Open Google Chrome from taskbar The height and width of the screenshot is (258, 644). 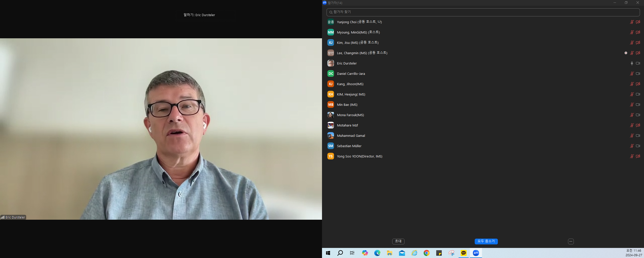(426, 253)
